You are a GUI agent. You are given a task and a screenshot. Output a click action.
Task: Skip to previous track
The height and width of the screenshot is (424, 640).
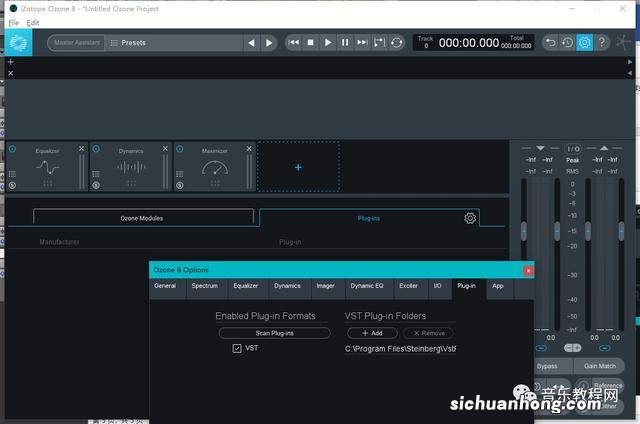pos(293,42)
